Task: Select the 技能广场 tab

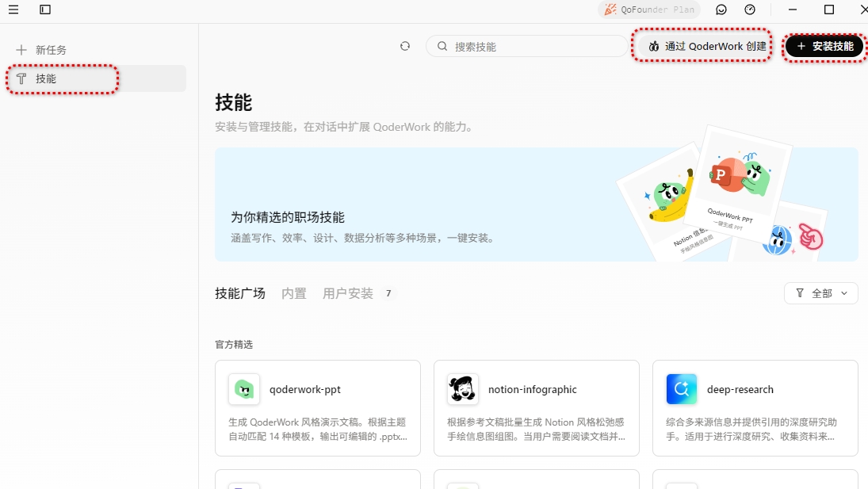Action: pyautogui.click(x=240, y=293)
